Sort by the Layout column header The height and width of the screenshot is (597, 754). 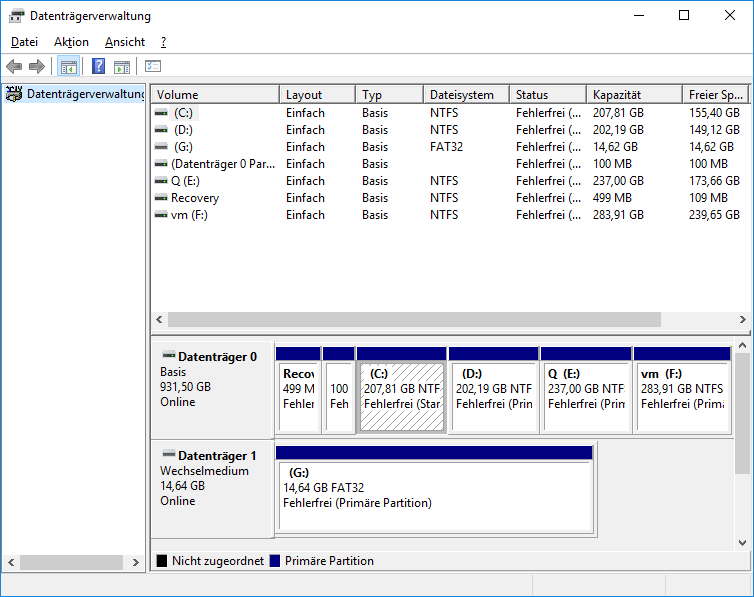(x=317, y=95)
